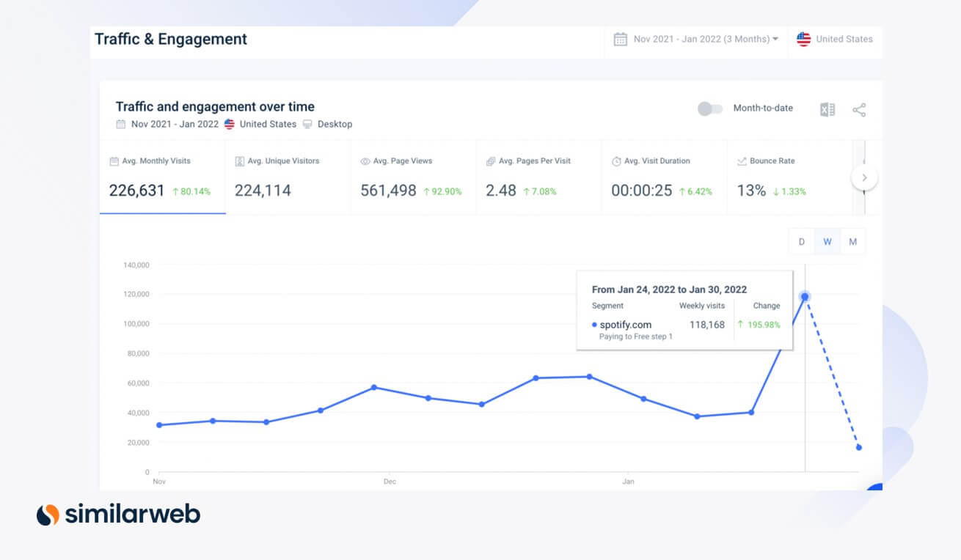Click the last dashed-line data point

point(858,448)
